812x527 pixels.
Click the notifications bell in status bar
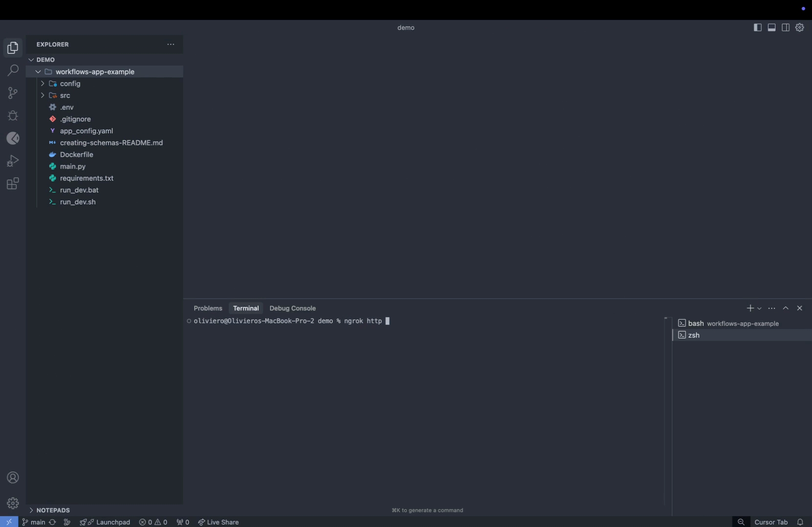click(x=800, y=522)
